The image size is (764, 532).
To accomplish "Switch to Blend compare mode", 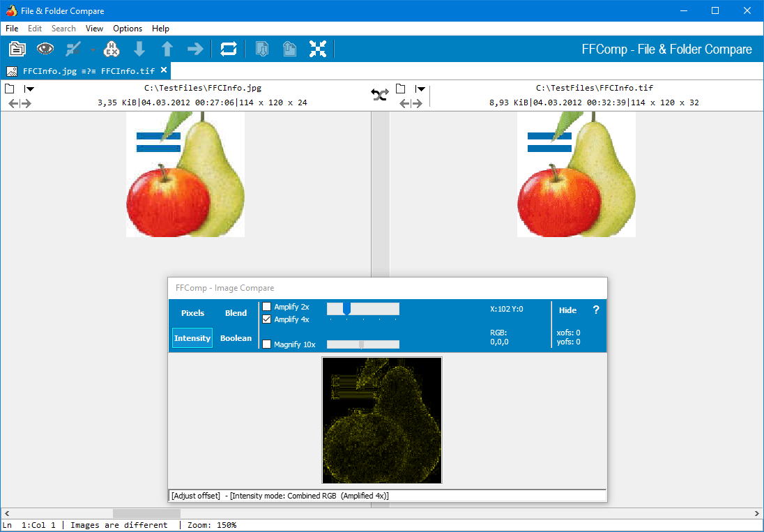I will click(x=236, y=313).
